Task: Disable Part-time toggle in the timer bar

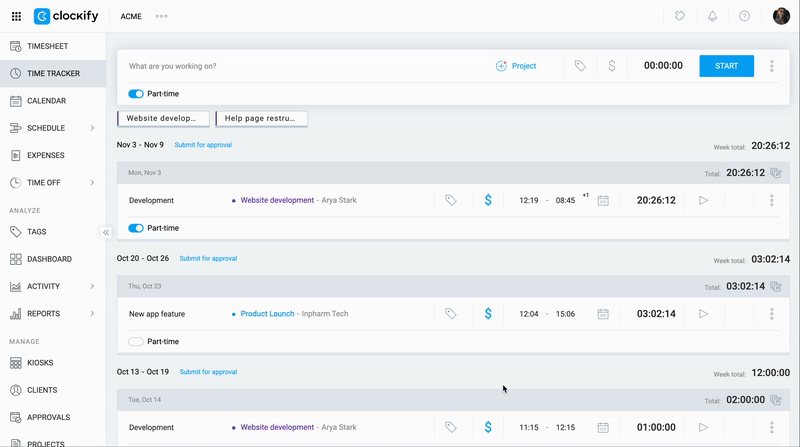Action: click(136, 94)
